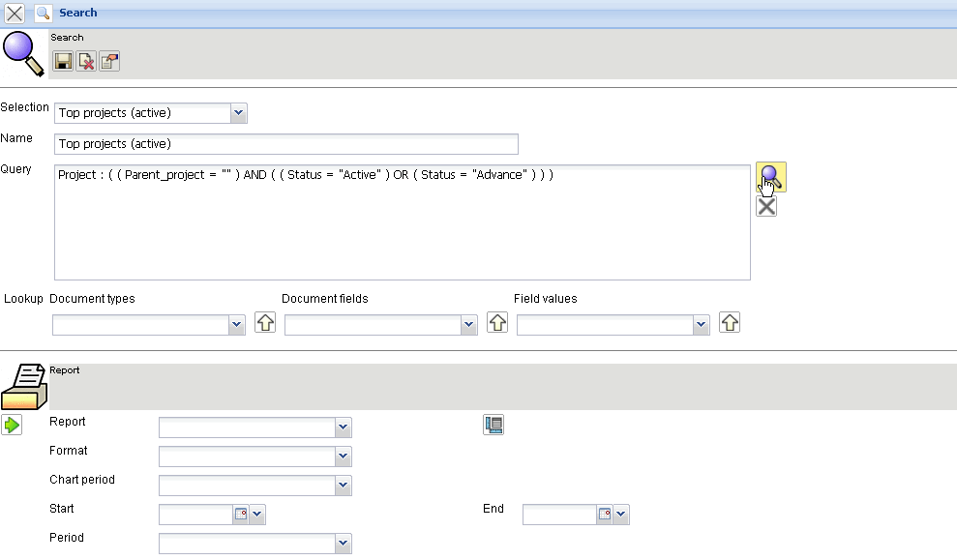Open the Report dropdown list
This screenshot has height=560, width=957.
point(343,427)
